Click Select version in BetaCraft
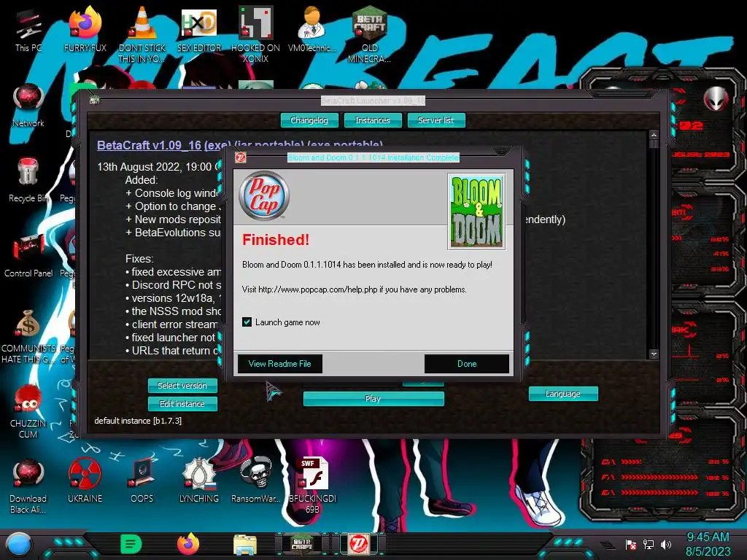747x560 pixels. pyautogui.click(x=182, y=385)
